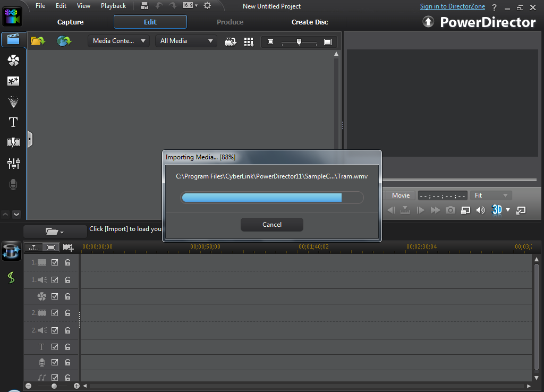The image size is (544, 392).
Task: Switch to the Capture tab
Action: (x=71, y=22)
